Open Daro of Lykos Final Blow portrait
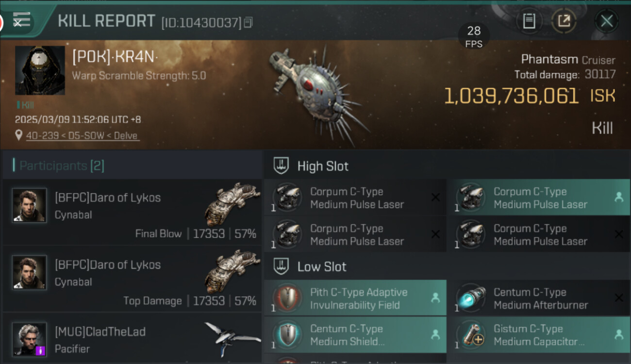631x364 pixels. (30, 205)
